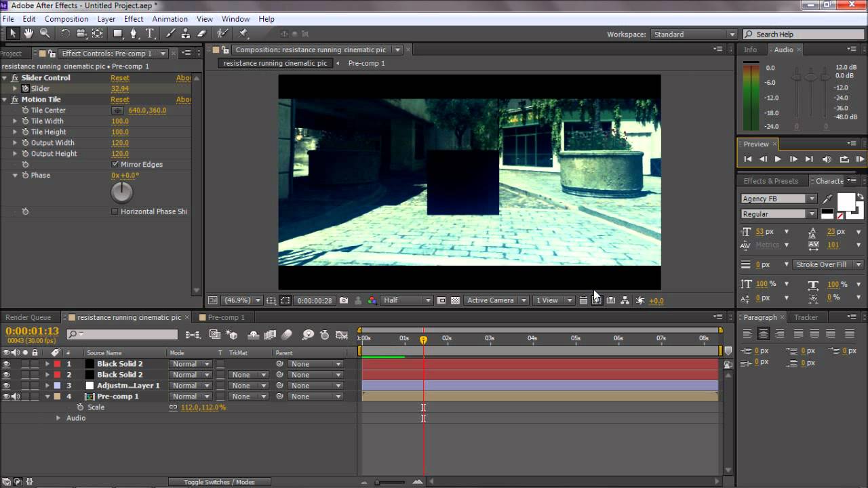Image resolution: width=868 pixels, height=488 pixels.
Task: Open 1 View layout dropdown
Action: click(x=554, y=300)
